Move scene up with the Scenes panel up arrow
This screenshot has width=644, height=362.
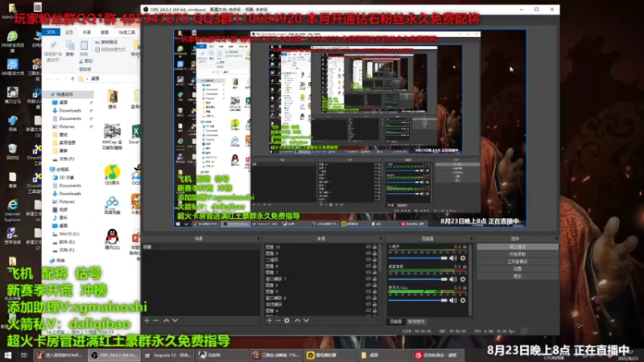[167, 320]
